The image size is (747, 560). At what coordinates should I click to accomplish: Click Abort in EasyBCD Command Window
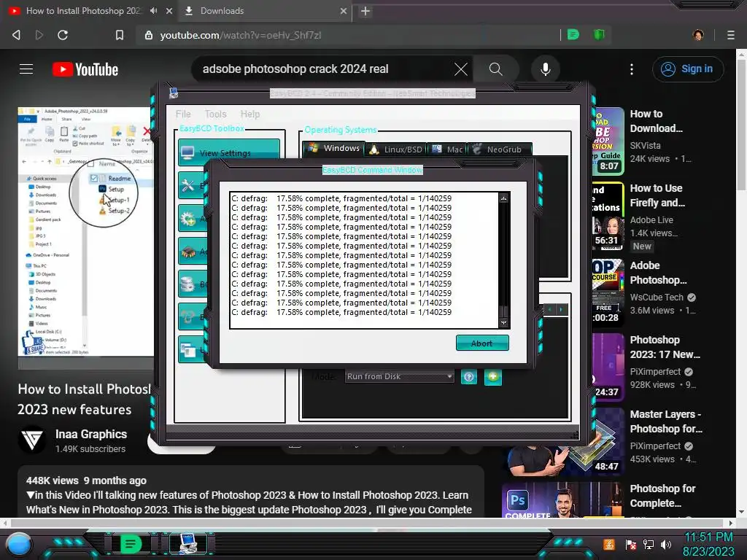[x=482, y=343]
